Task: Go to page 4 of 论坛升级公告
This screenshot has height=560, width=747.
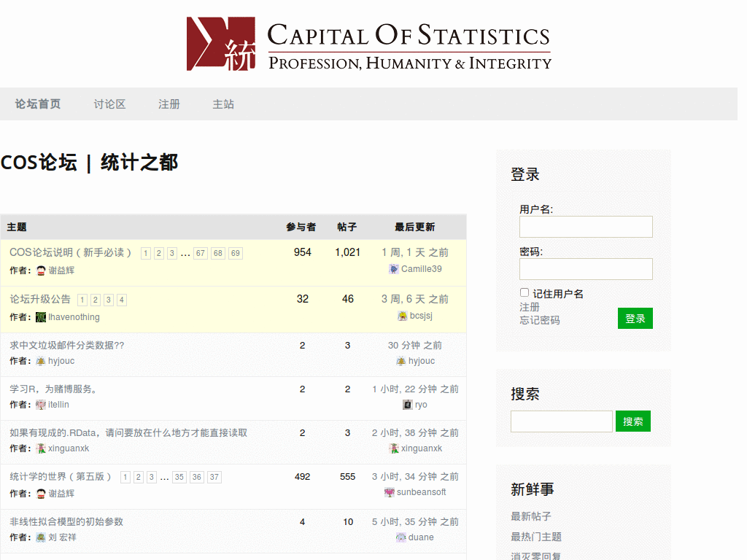Action: pos(122,300)
